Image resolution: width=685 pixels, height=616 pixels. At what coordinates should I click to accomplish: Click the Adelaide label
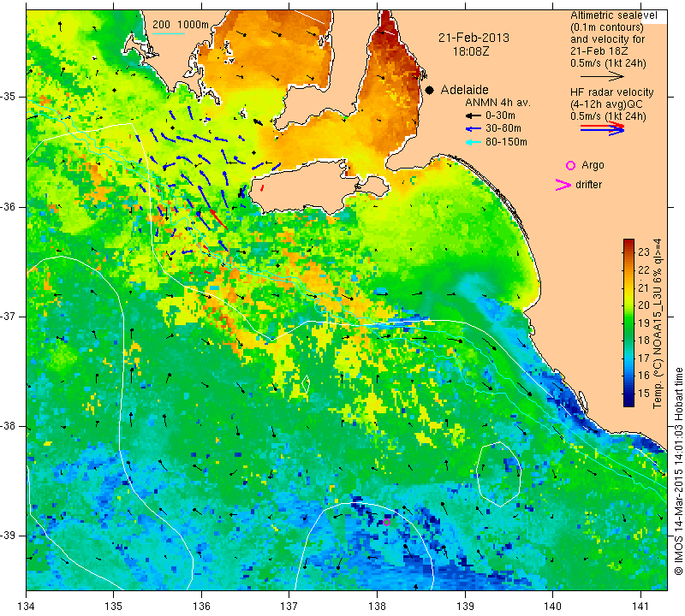pyautogui.click(x=464, y=90)
